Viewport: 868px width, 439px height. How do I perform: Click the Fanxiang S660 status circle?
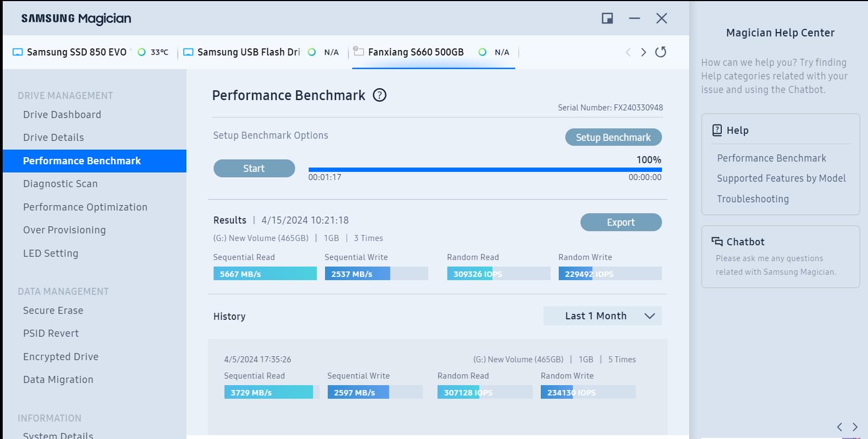(482, 52)
